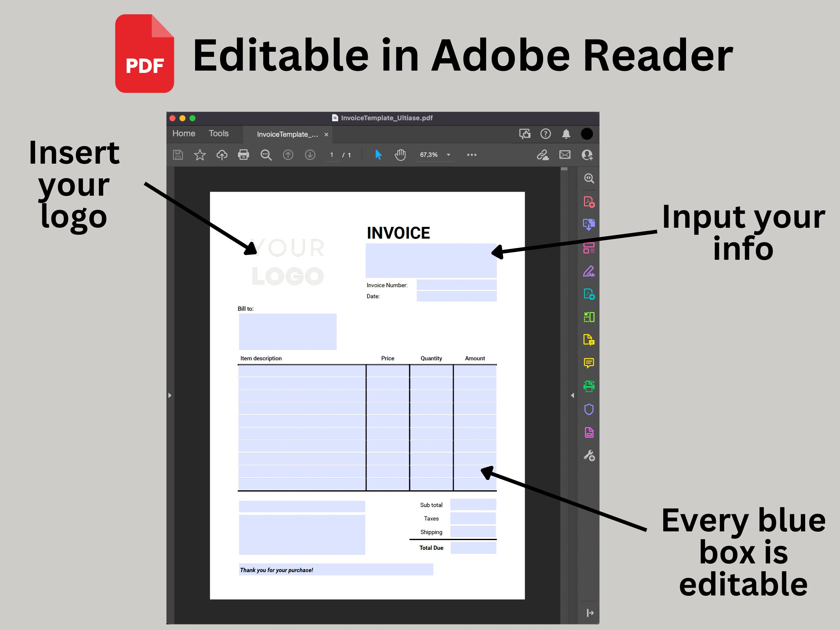Close the InvoiceTemplate tab
This screenshot has width=840, height=630.
[x=326, y=134]
